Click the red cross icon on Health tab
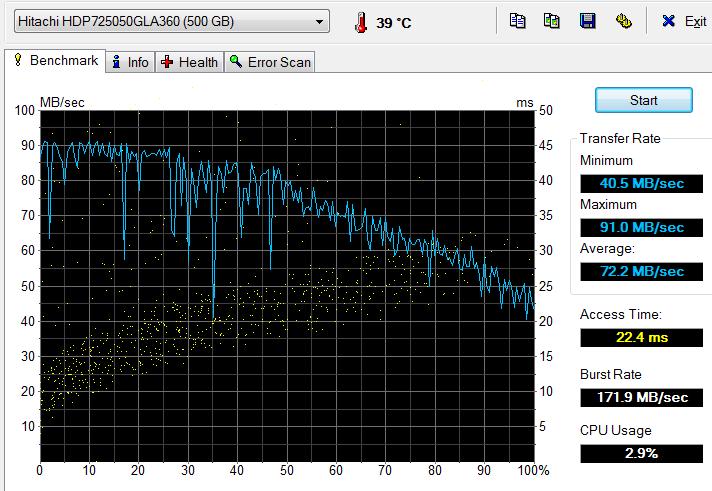Image resolution: width=712 pixels, height=491 pixels. coord(167,62)
